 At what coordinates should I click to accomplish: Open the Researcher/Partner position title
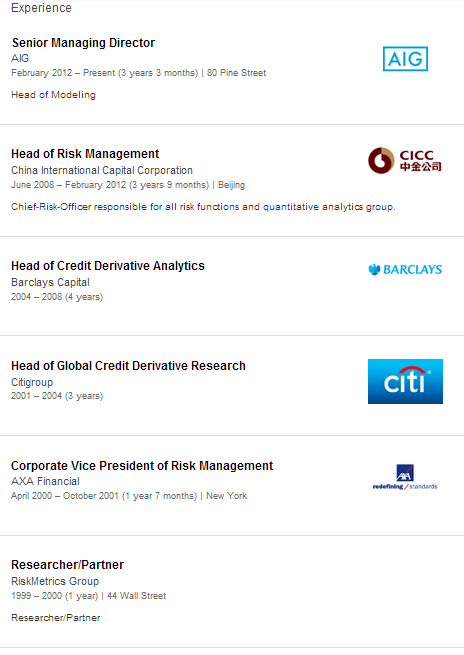pos(67,565)
